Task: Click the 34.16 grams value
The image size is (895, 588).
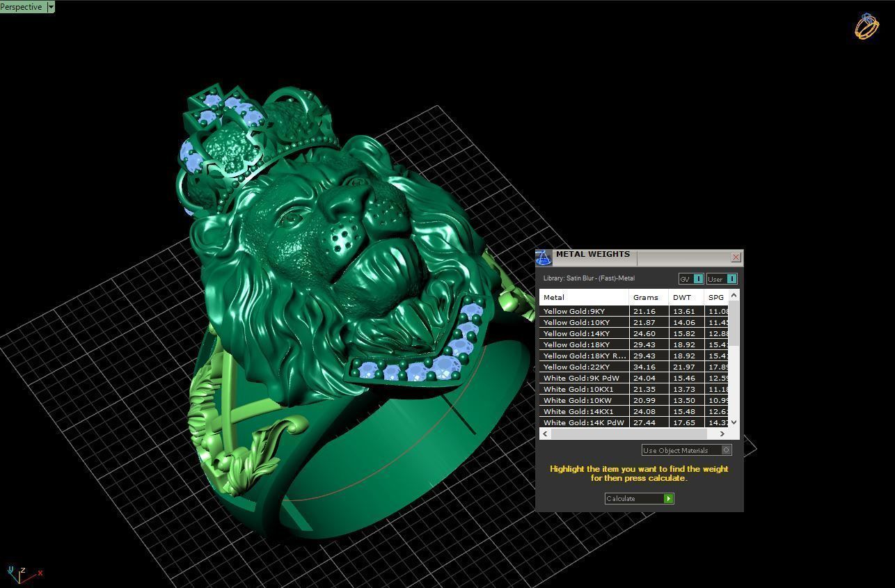Action: point(644,367)
